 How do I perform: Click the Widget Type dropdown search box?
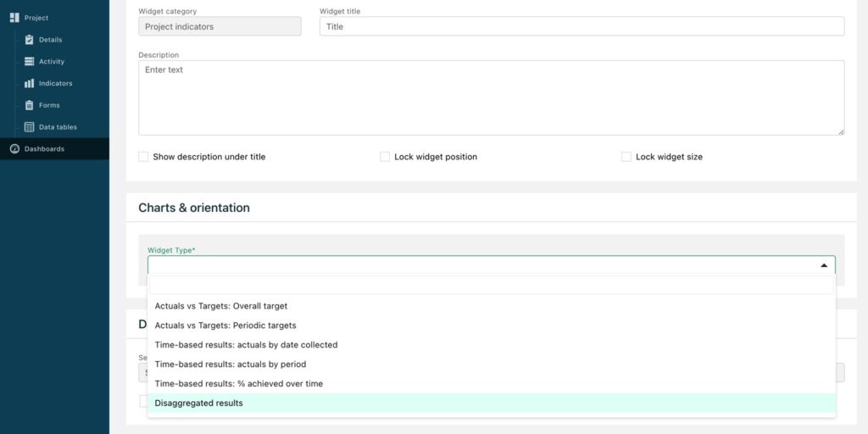tap(492, 285)
